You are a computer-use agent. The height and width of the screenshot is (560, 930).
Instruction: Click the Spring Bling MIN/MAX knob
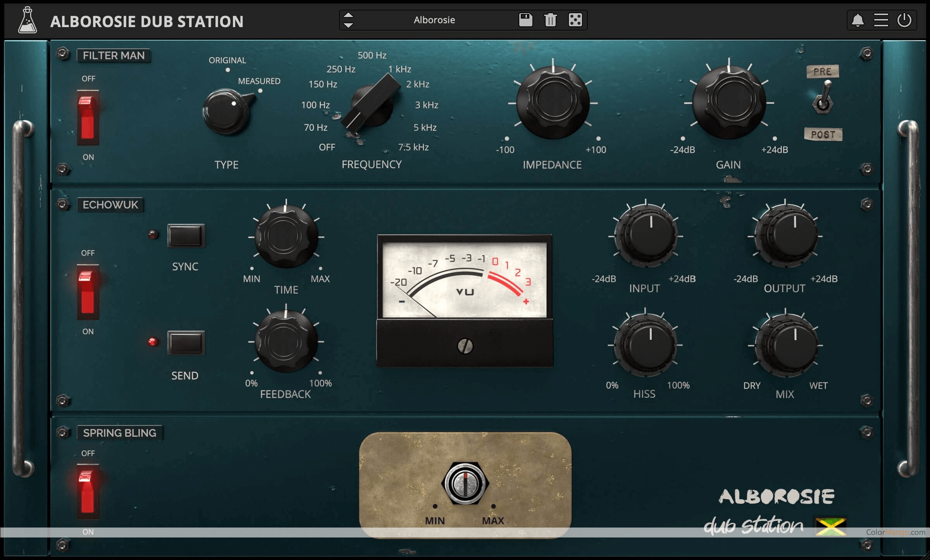[x=465, y=483]
